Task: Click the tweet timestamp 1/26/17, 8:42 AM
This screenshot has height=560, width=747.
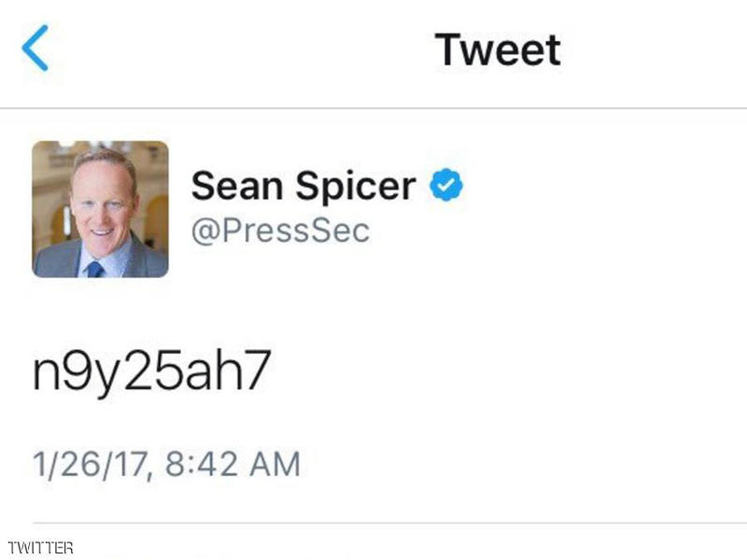Action: pos(166,463)
